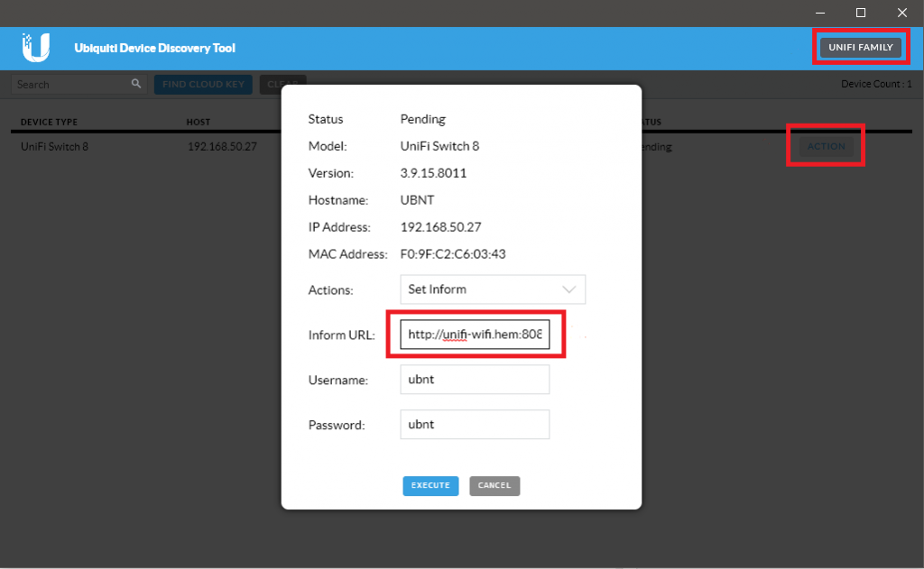Cancel the device action dialog

(494, 485)
